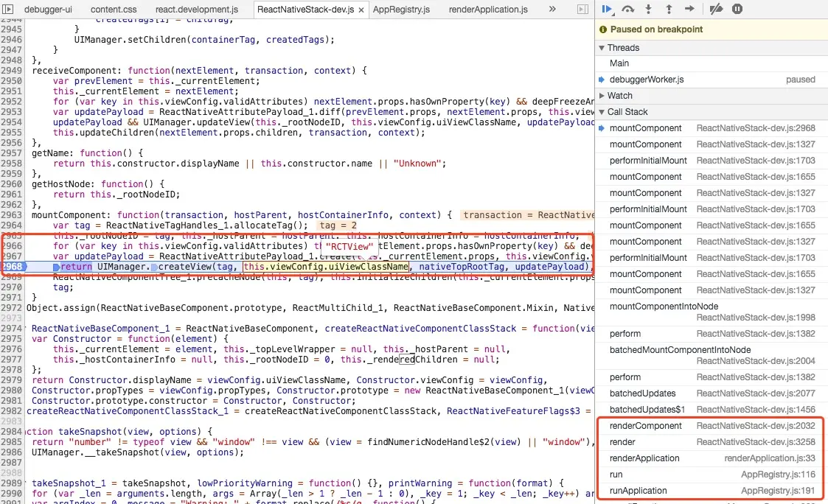Screen dimensions: 828x504
Task: Resume script execution in debugger
Action: 607,9
